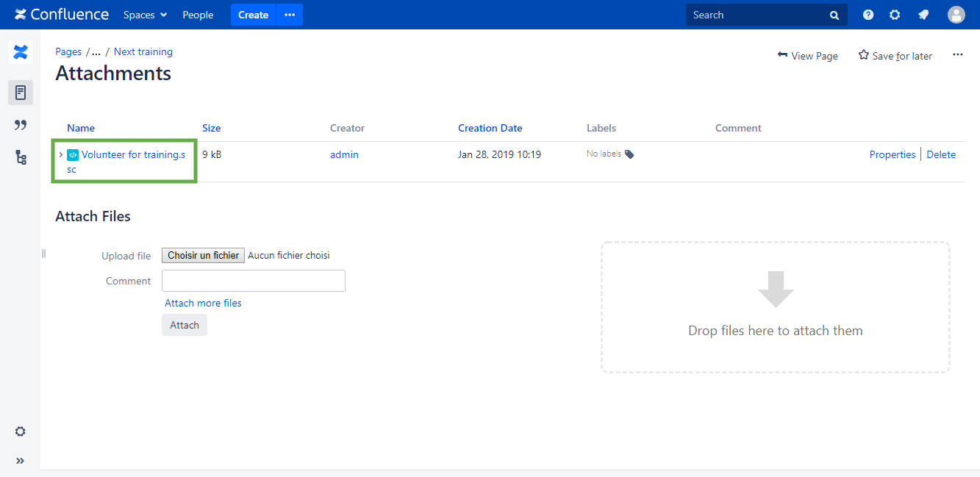Open the user profile avatar menu
Viewport: 980px width, 477px height.
click(x=956, y=15)
